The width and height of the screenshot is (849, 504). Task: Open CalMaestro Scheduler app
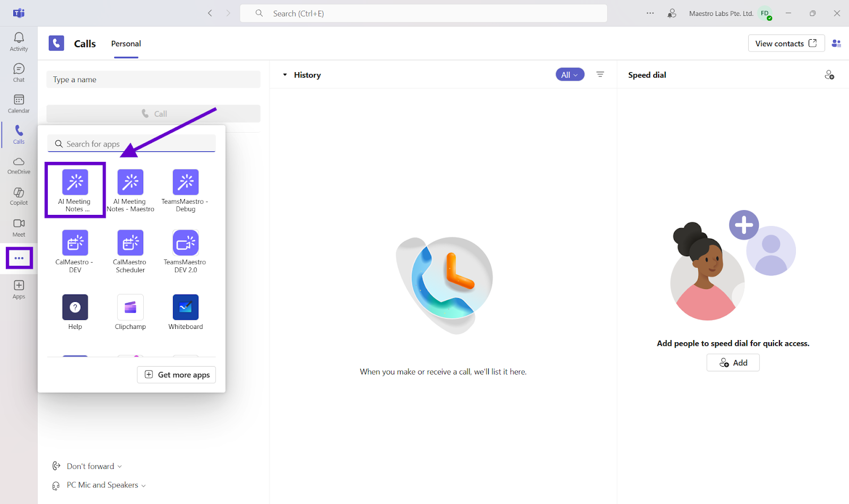(131, 251)
